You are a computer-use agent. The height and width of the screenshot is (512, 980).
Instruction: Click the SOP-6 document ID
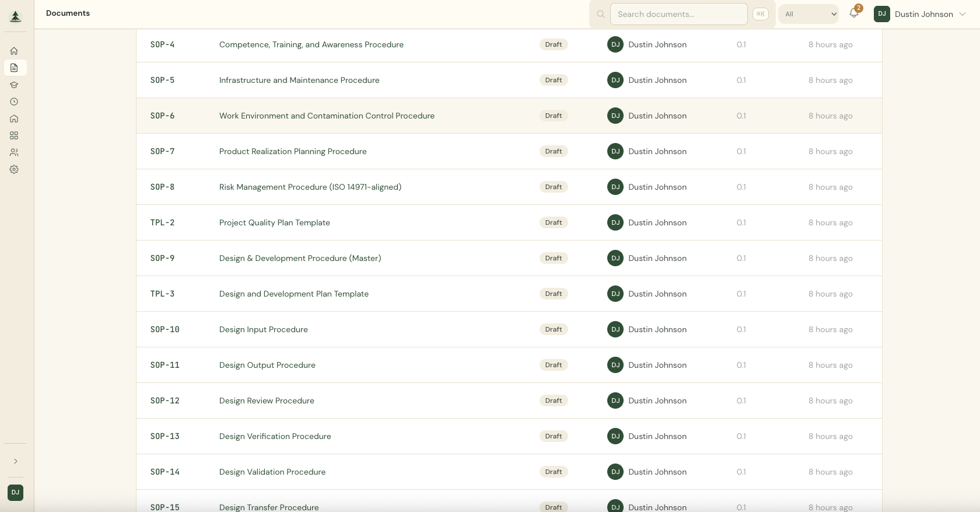coord(163,116)
